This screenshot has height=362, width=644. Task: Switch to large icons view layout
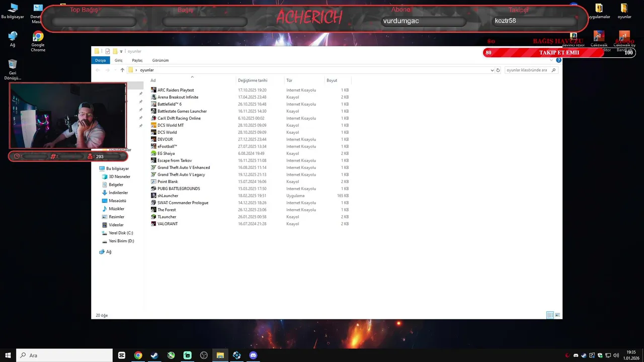click(x=557, y=315)
